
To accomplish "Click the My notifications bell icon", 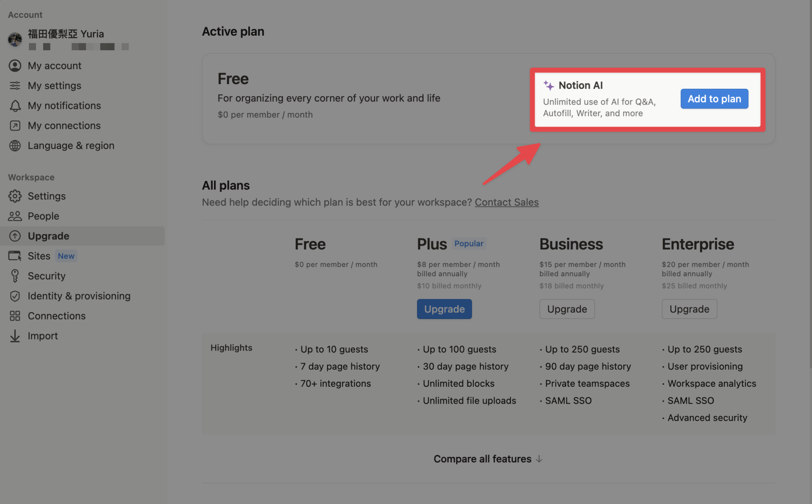I will (x=15, y=106).
